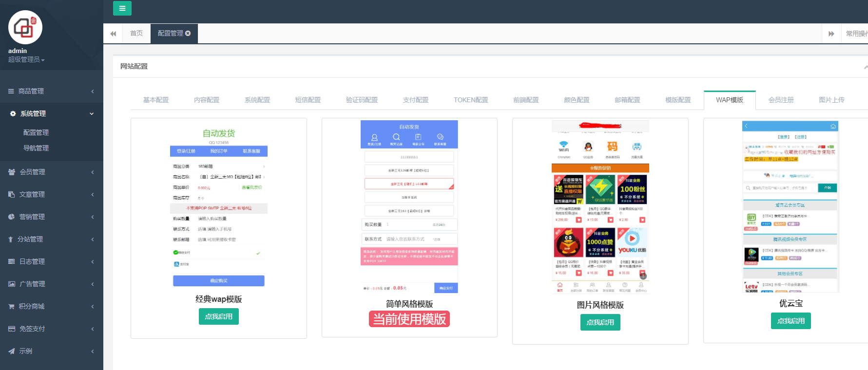This screenshot has width=868, height=370.
Task: Switch to the 颜色配置 tab
Action: 577,100
